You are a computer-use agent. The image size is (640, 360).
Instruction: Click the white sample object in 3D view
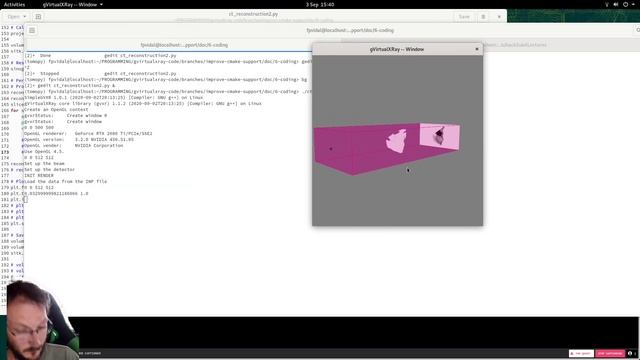click(x=396, y=141)
